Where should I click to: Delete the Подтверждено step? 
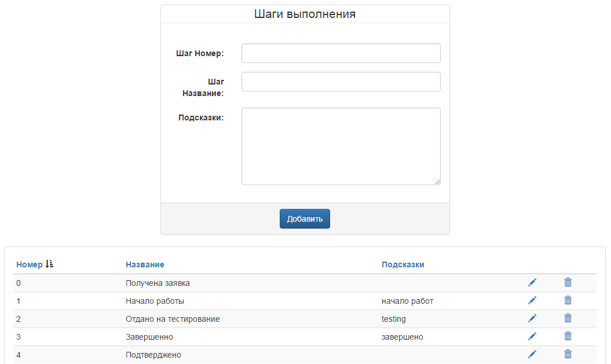[x=568, y=354]
